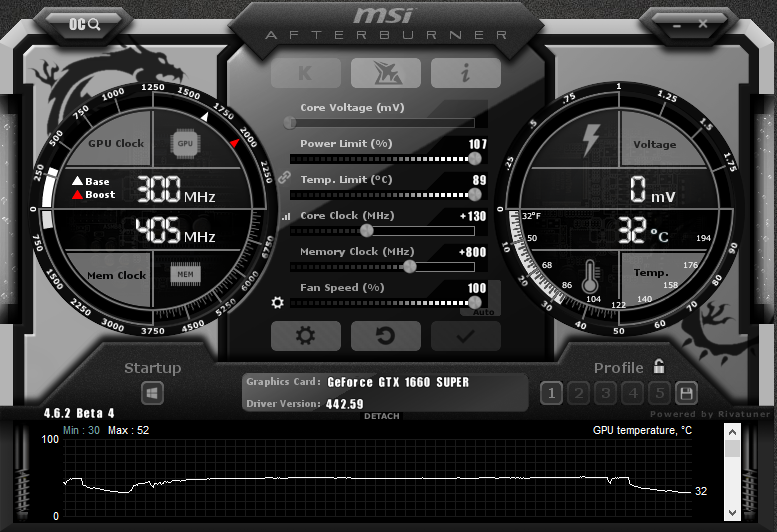The height and width of the screenshot is (532, 777).
Task: Toggle the Profile lock icon
Action: [658, 367]
